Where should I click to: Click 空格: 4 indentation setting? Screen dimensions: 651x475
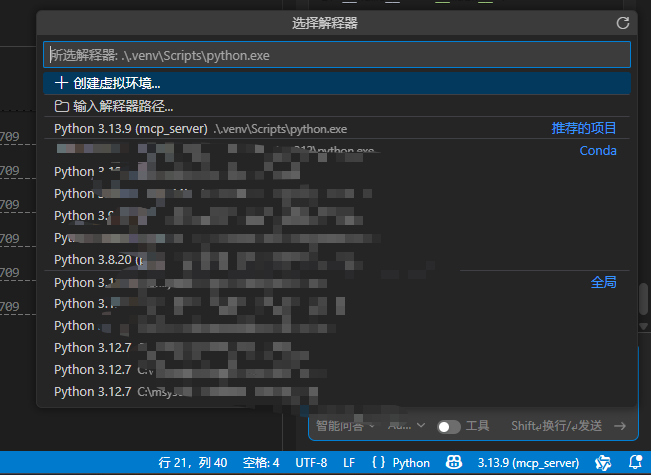tap(261, 463)
